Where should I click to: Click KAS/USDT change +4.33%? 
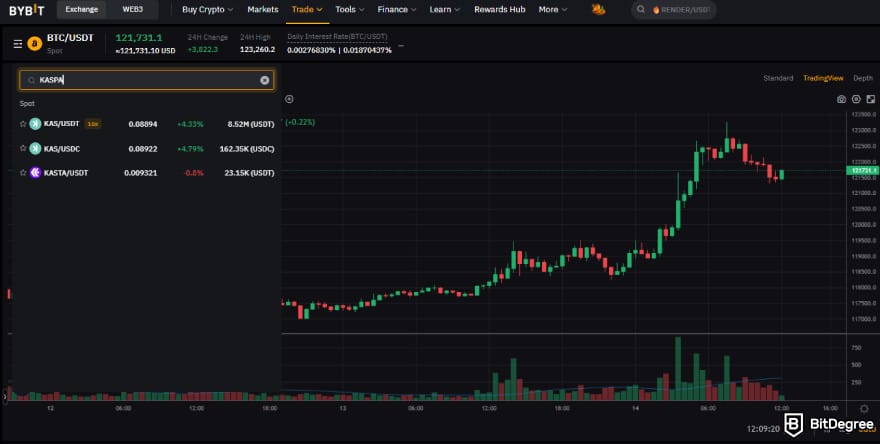point(190,124)
